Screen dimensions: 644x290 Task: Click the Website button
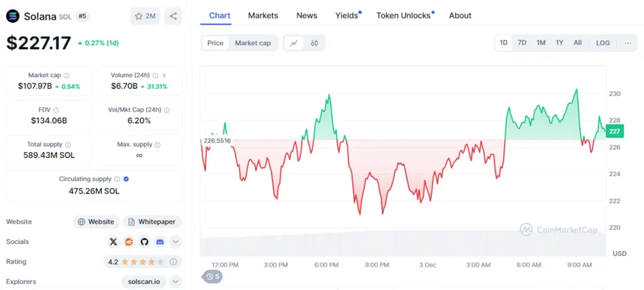tap(96, 222)
